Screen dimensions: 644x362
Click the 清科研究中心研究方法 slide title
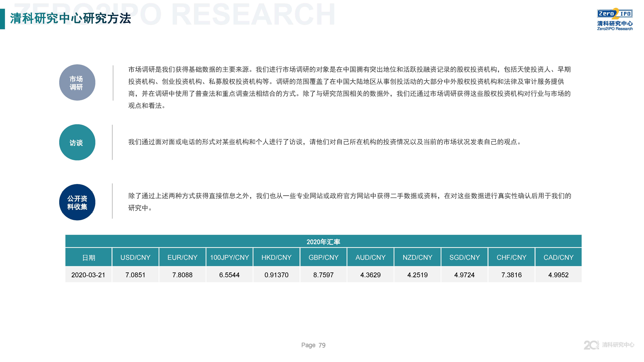click(x=70, y=18)
